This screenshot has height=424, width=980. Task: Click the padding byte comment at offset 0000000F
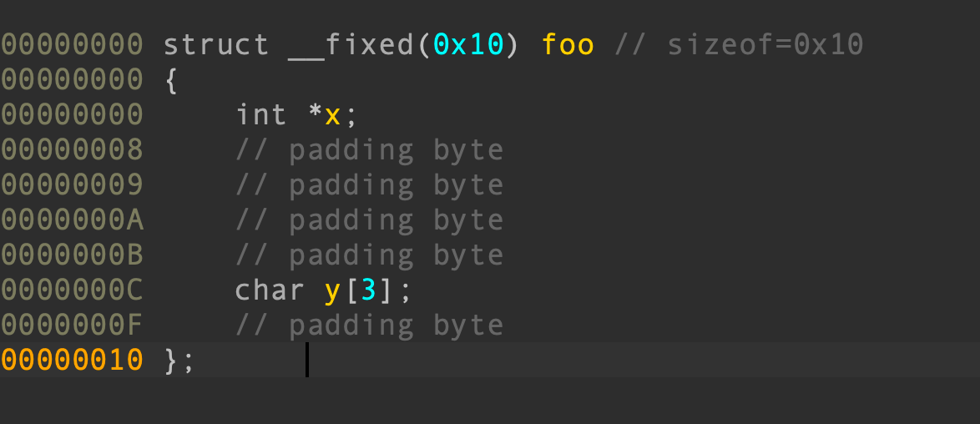pyautogui.click(x=369, y=326)
